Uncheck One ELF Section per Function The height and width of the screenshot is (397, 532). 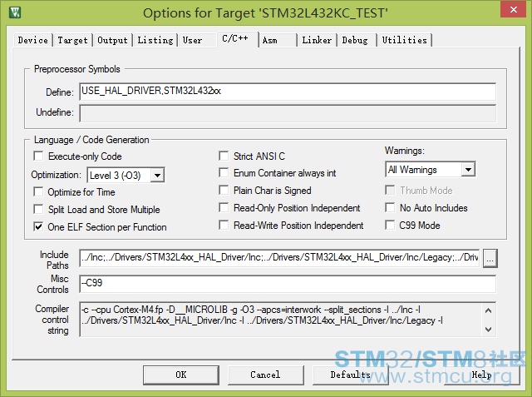click(38, 226)
